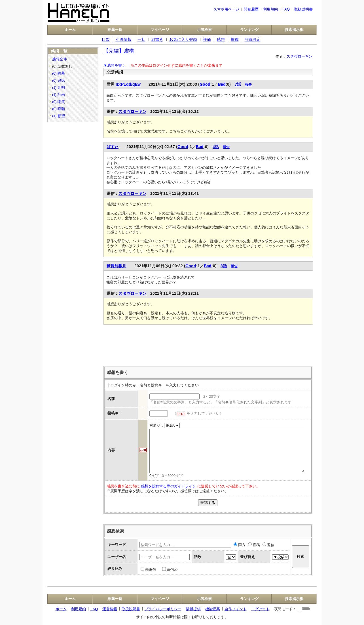Open the 対象話 第1話 dropdown
The width and height of the screenshot is (364, 625).
click(x=172, y=425)
